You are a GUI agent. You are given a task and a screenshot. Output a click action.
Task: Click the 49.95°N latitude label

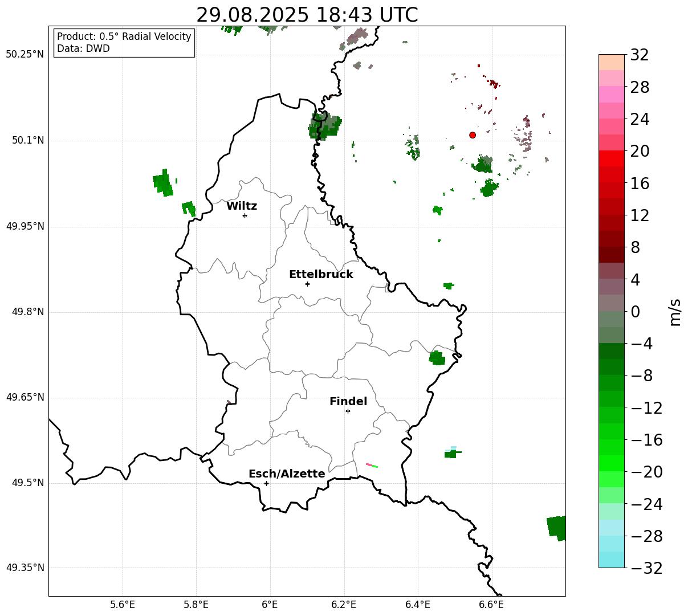(x=25, y=226)
